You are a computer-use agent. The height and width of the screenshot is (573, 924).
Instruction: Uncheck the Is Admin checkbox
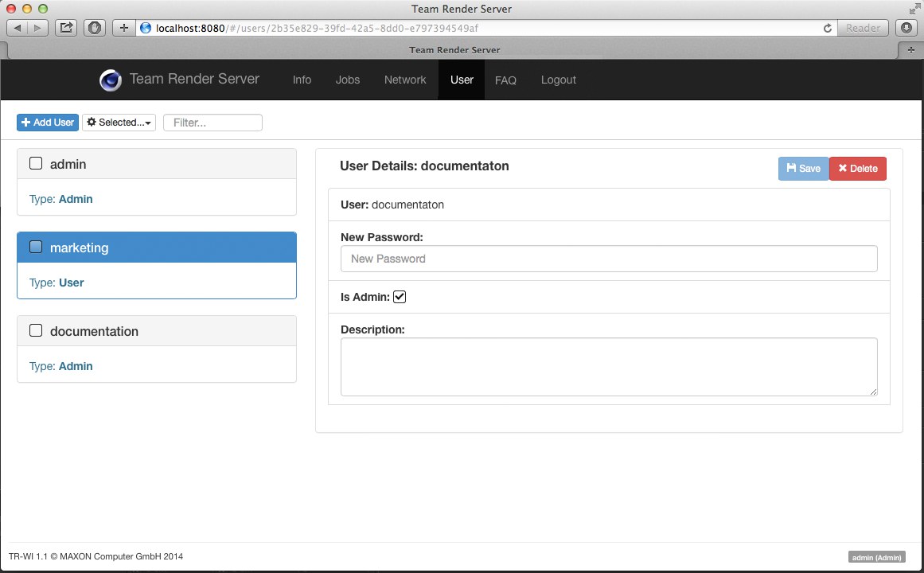[400, 297]
